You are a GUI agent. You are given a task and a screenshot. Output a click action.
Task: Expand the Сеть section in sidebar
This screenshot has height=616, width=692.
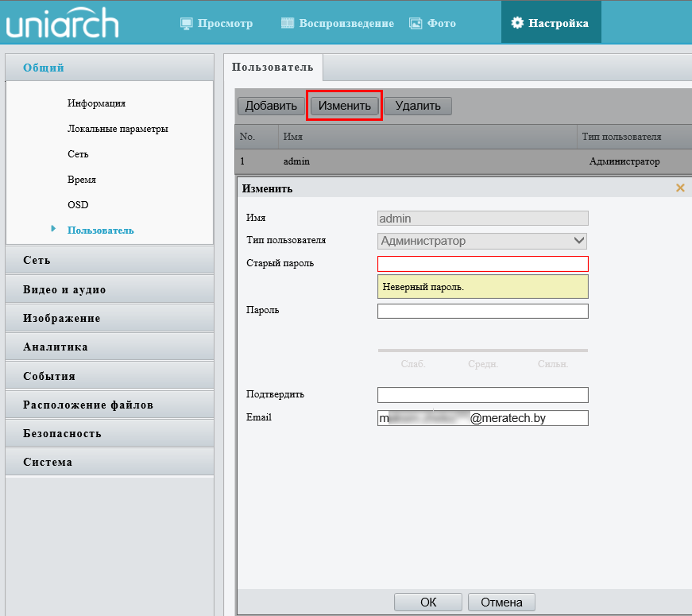point(109,261)
